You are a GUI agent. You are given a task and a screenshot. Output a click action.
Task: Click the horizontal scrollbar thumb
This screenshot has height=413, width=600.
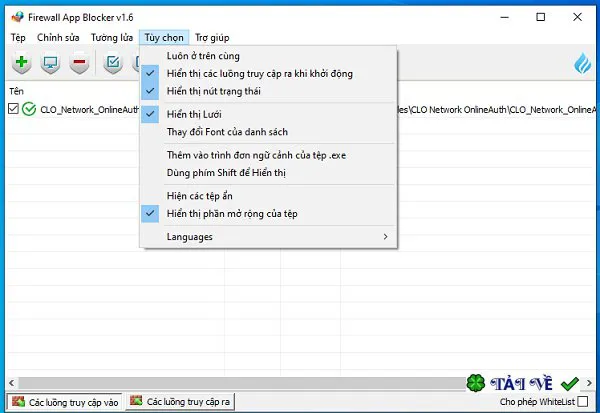[241, 383]
